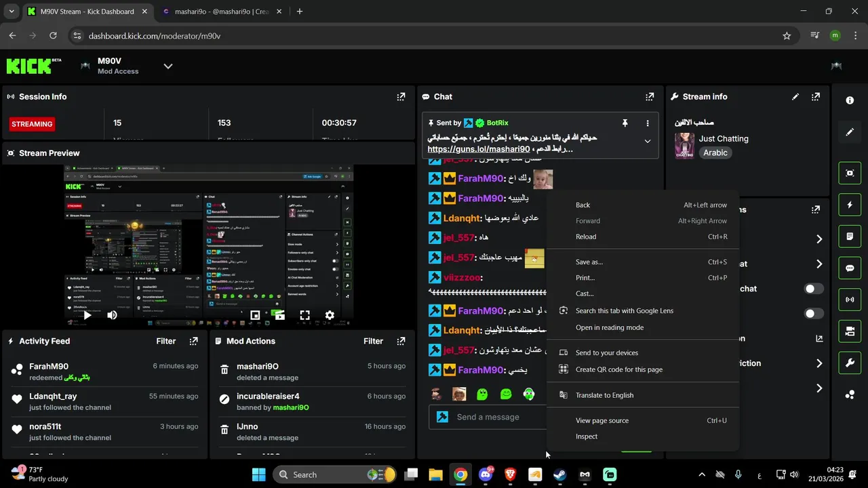
Task: Open the Account age restriction chevron
Action: coord(819,363)
